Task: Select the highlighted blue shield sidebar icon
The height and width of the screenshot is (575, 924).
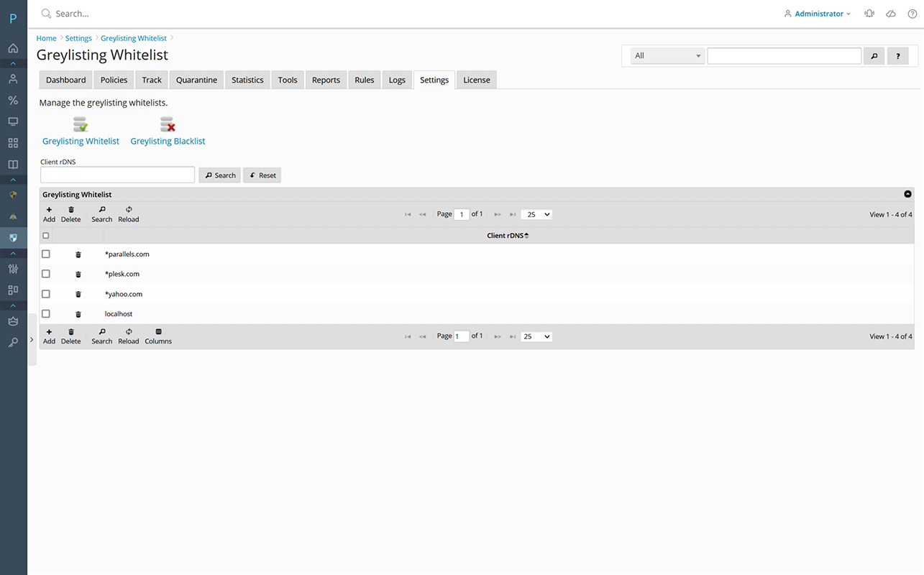Action: click(x=13, y=237)
